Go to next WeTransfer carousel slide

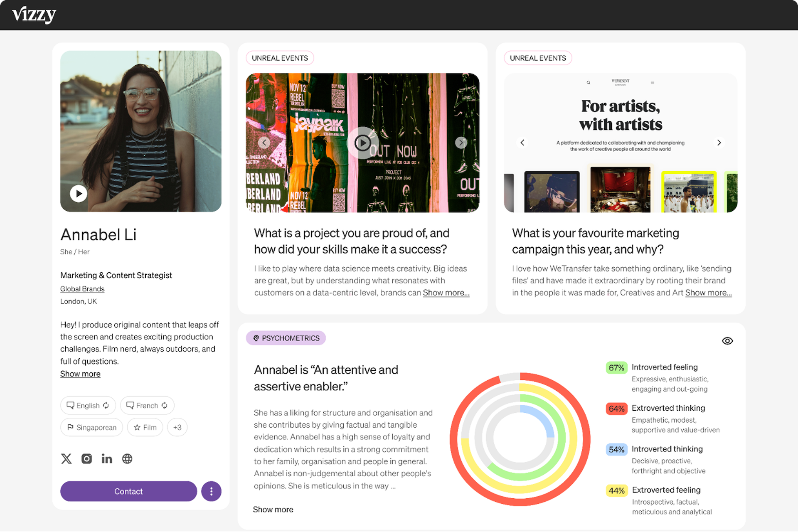tap(719, 143)
